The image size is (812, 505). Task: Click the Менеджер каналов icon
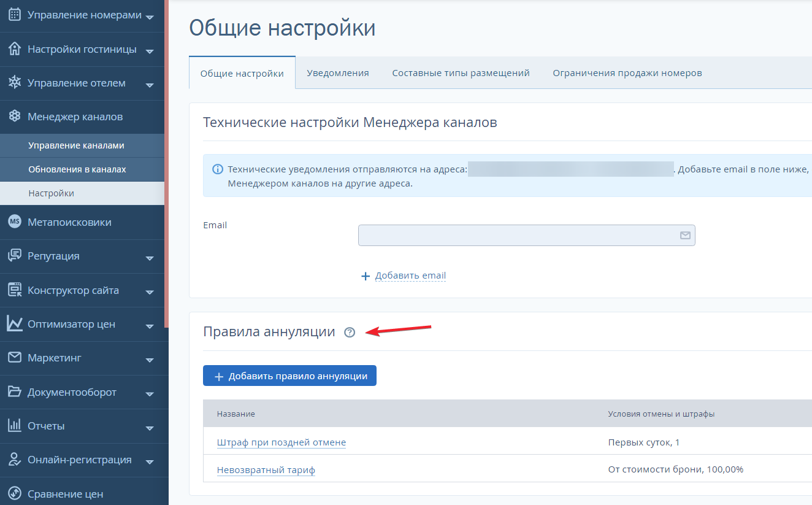[15, 117]
